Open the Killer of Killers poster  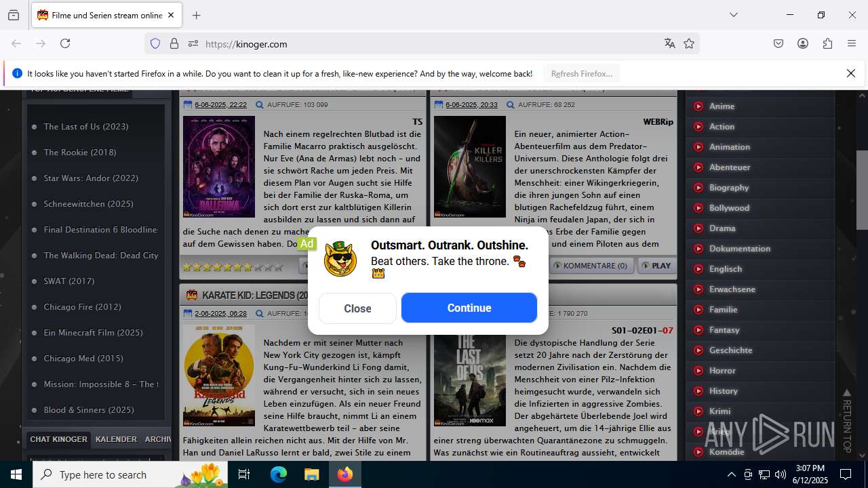point(470,167)
